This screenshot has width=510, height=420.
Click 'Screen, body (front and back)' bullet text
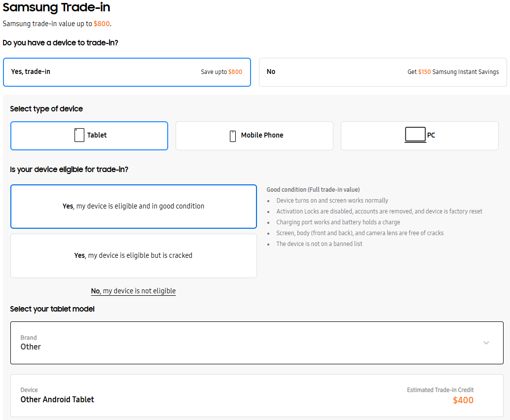click(x=360, y=233)
